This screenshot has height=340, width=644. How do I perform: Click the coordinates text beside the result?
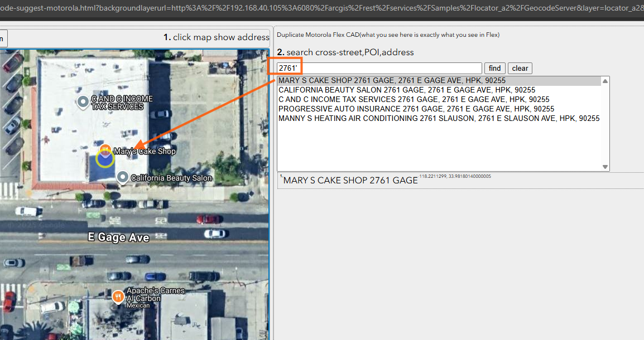click(x=455, y=176)
